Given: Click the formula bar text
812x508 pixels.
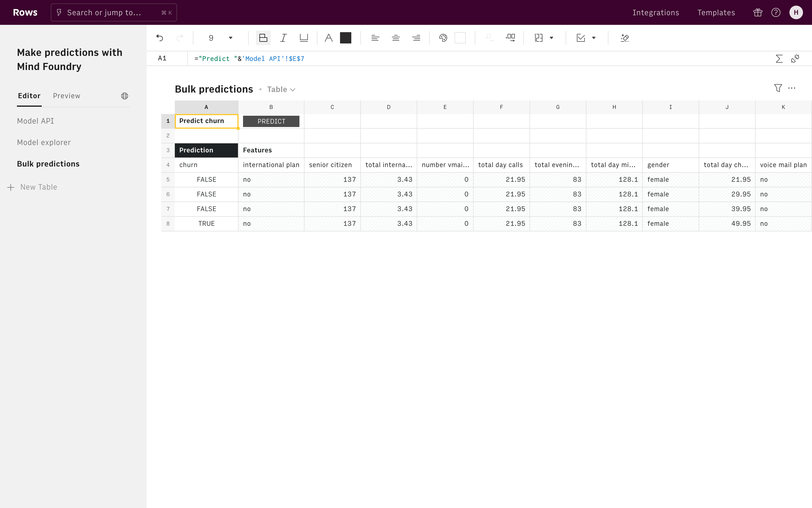Looking at the screenshot, I should click(249, 59).
